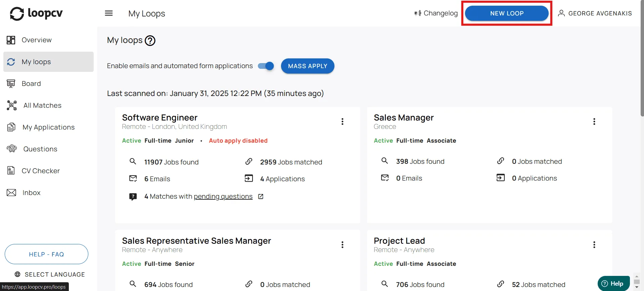The height and width of the screenshot is (291, 644).
Task: Click the applications icon beside 4 Applications
Action: coord(249,178)
